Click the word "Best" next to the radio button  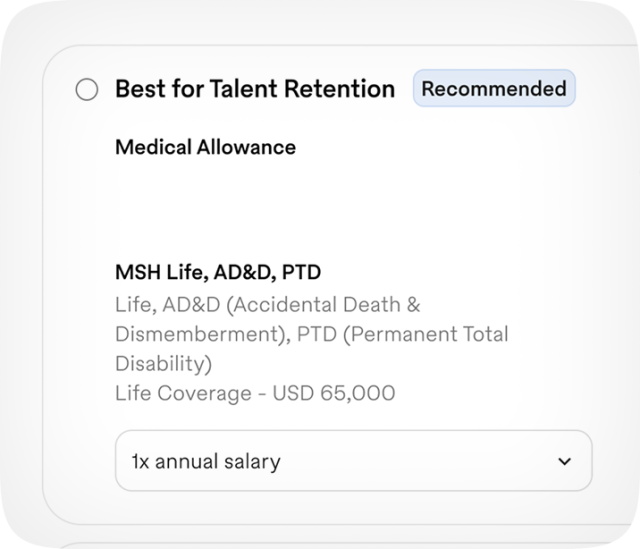click(139, 89)
